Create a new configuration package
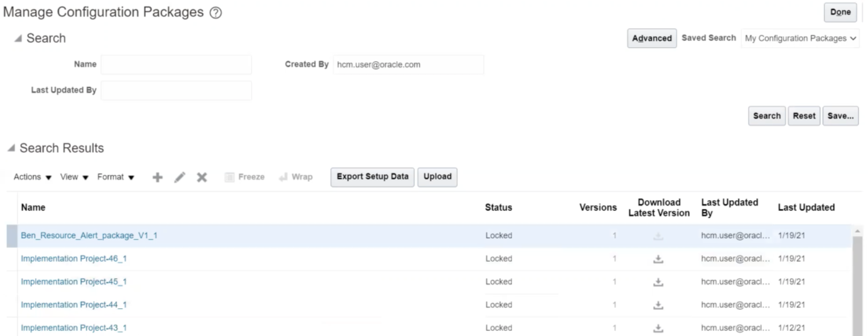Screen dimensions: 868x336 pos(158,177)
